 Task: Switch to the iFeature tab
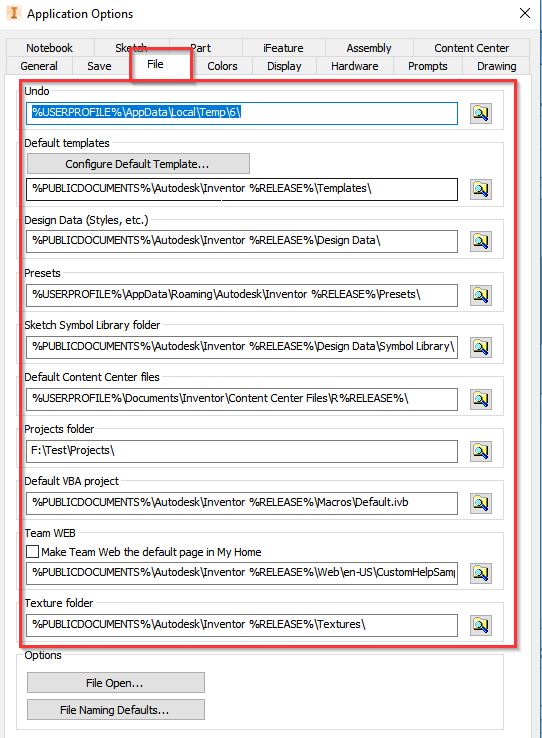[283, 48]
